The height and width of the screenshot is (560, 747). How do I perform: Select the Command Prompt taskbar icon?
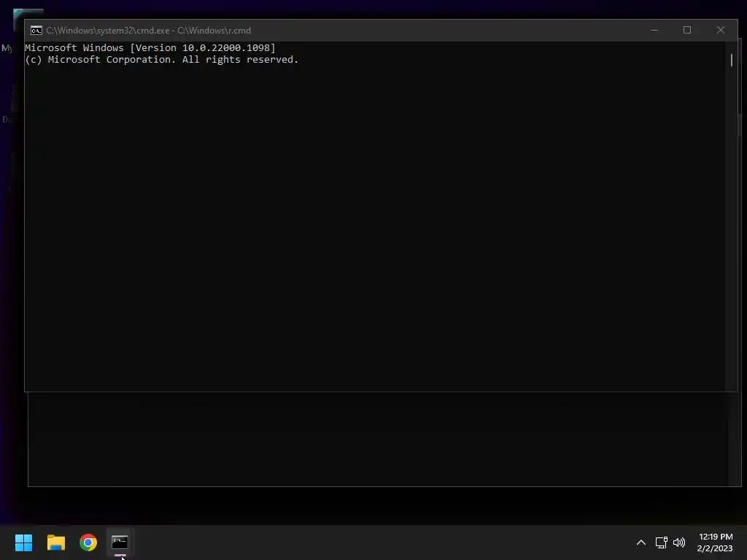(x=120, y=542)
